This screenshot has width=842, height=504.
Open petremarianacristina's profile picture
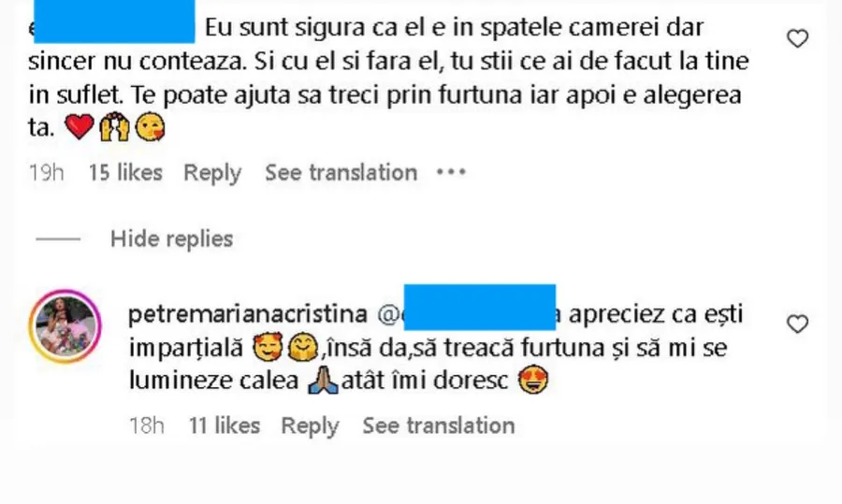(65, 326)
